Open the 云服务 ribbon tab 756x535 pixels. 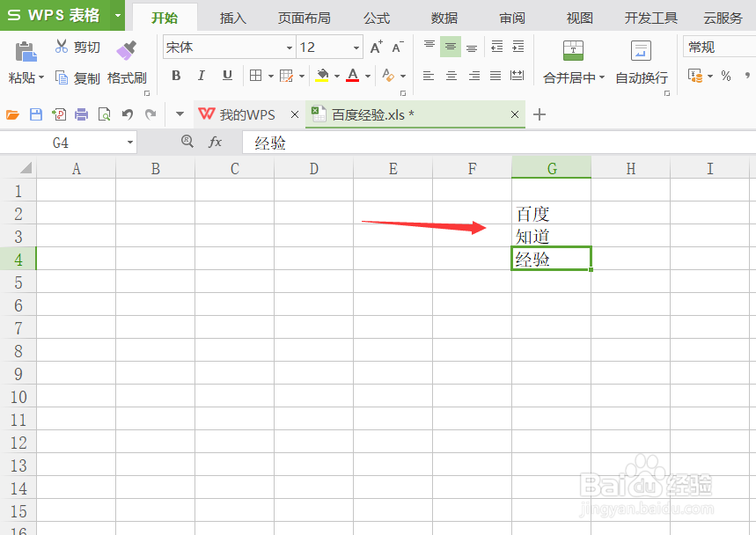723,18
